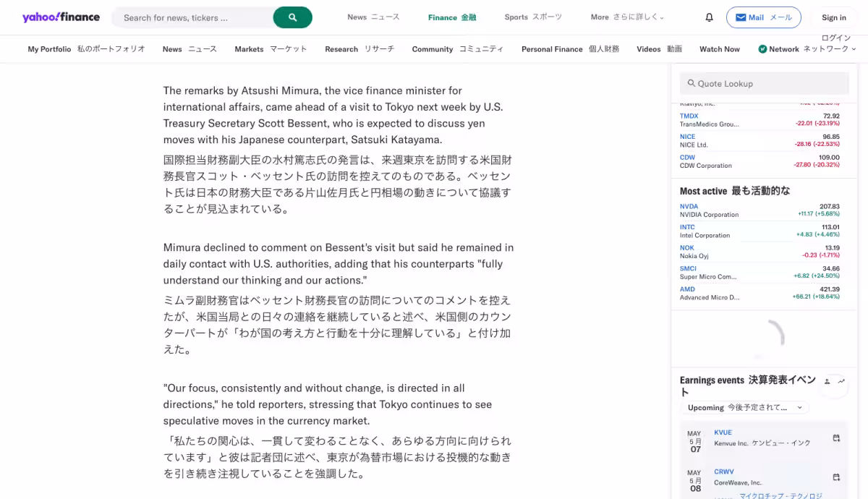Open the Research tab

click(x=359, y=49)
